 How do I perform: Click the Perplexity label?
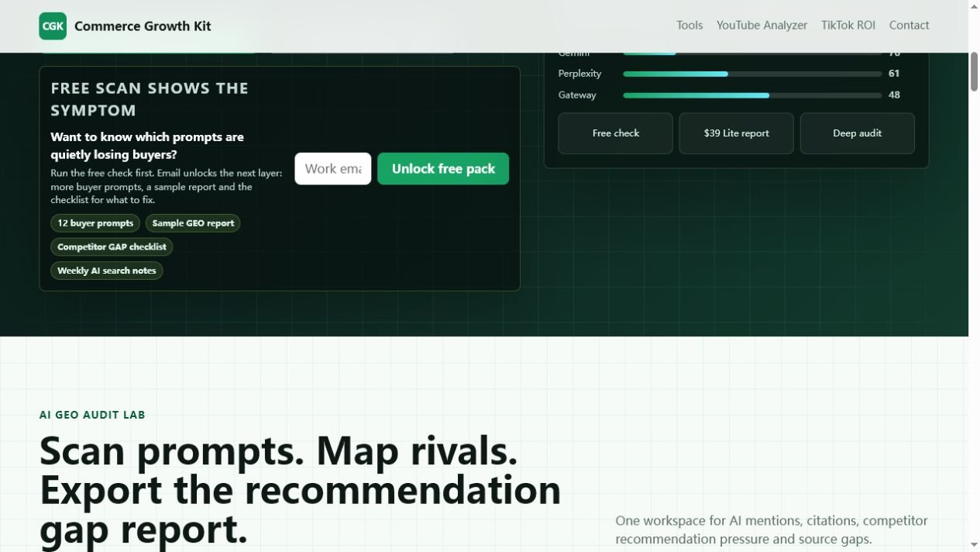[x=579, y=74]
